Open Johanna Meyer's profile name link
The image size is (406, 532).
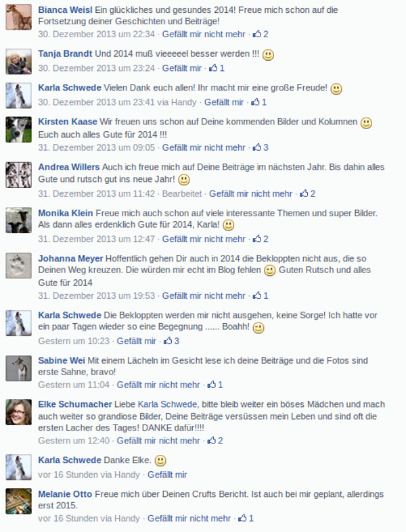pyautogui.click(x=70, y=258)
